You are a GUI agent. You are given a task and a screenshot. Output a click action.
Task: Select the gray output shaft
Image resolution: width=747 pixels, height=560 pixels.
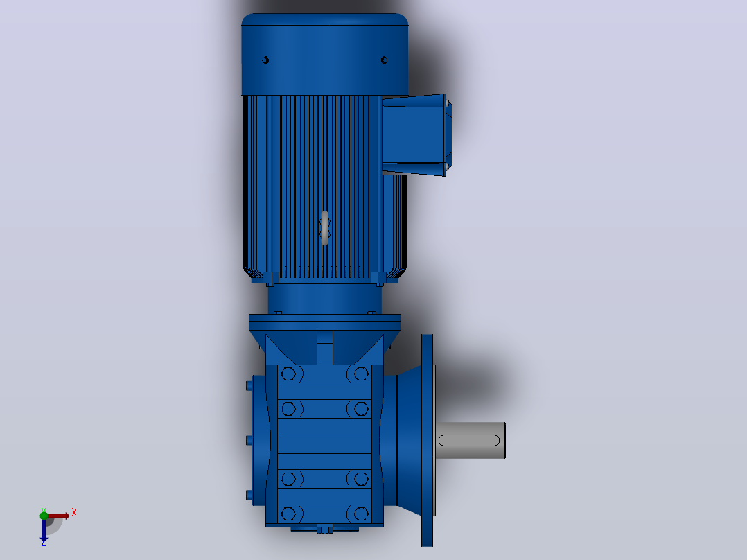tap(471, 440)
